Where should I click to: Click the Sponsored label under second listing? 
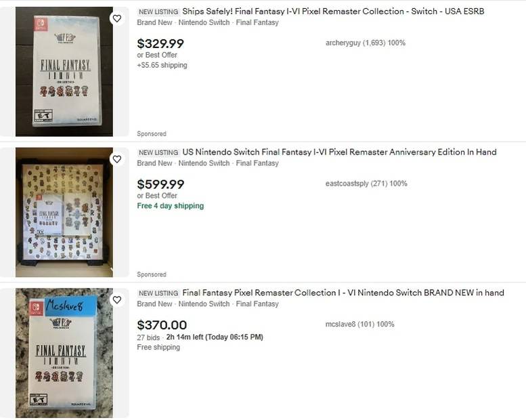click(x=152, y=274)
